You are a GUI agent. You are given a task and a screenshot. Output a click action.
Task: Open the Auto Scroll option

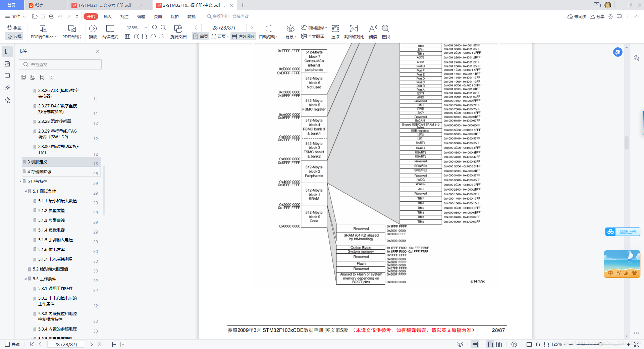tap(268, 32)
